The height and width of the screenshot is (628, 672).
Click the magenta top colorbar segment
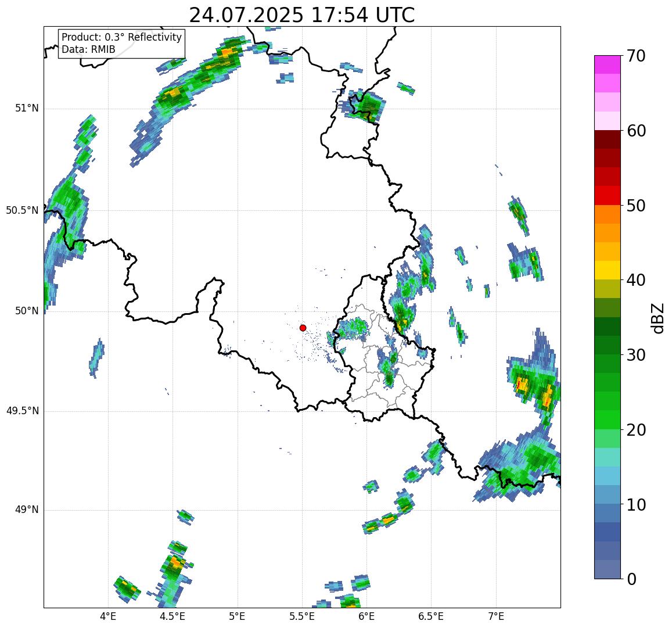pos(608,64)
